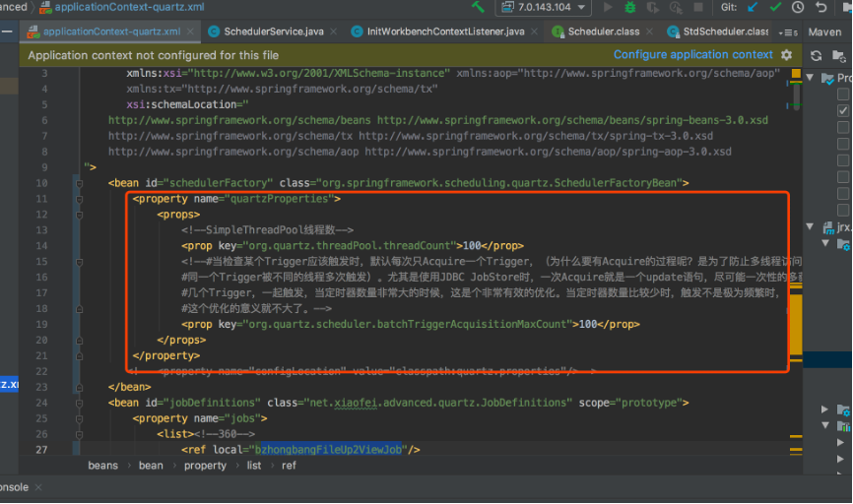Switch to the StdScheduler.class tab

(718, 31)
